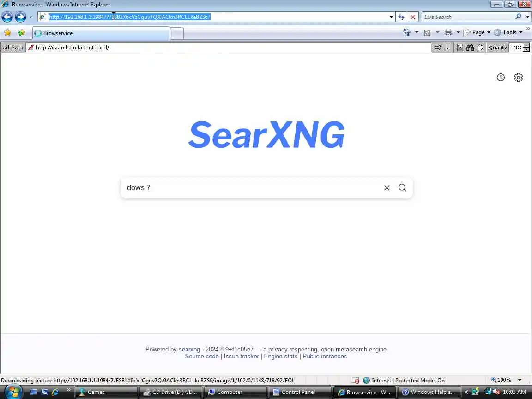This screenshot has height=399, width=532.
Task: Open the Engine stats link
Action: (x=281, y=356)
